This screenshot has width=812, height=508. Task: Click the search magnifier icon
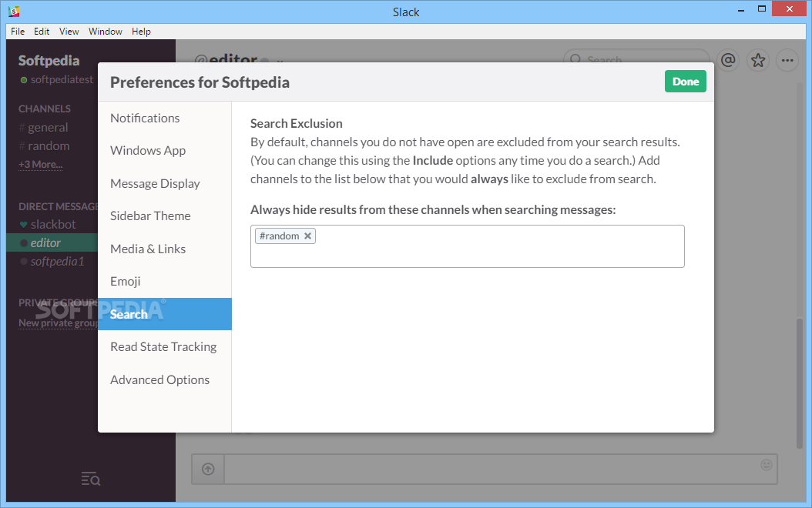coord(575,59)
